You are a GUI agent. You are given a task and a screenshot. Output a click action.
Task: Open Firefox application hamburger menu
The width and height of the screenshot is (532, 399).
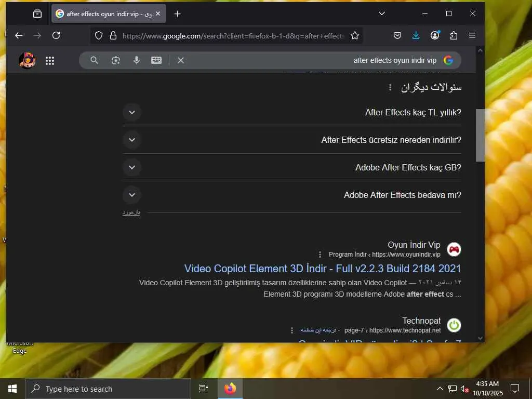point(472,35)
